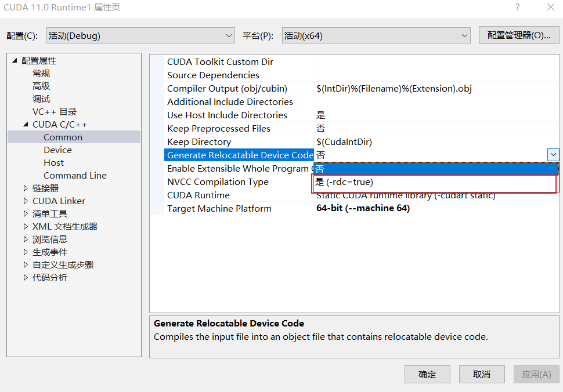Click the 确定 button to confirm
The height and width of the screenshot is (392, 563).
pyautogui.click(x=427, y=374)
